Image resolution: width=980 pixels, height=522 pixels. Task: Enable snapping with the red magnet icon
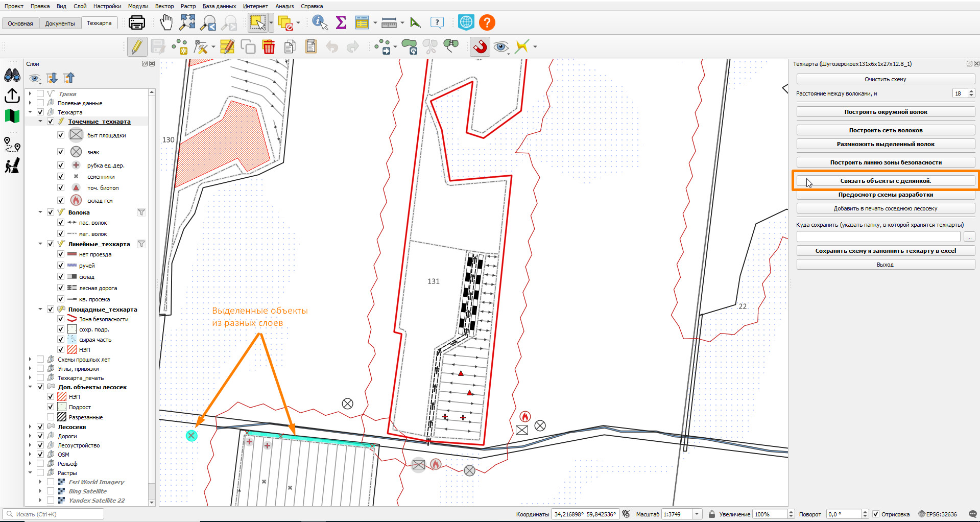(x=480, y=47)
